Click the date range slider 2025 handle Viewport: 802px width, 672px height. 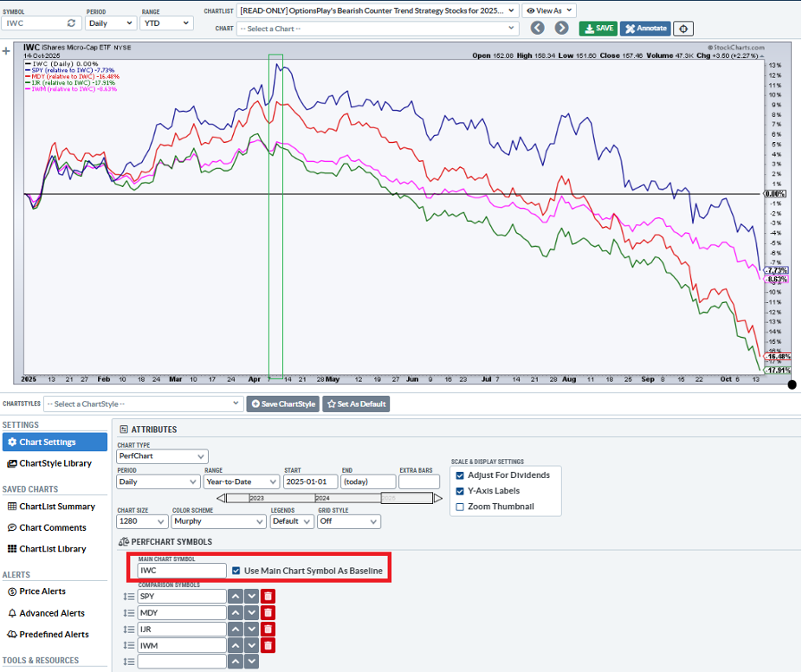click(x=406, y=498)
